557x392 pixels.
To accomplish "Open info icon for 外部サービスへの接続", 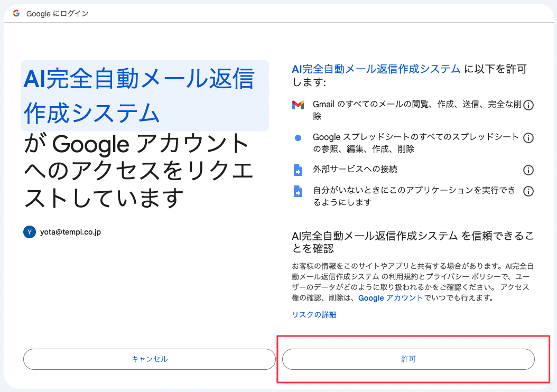I will 528,170.
